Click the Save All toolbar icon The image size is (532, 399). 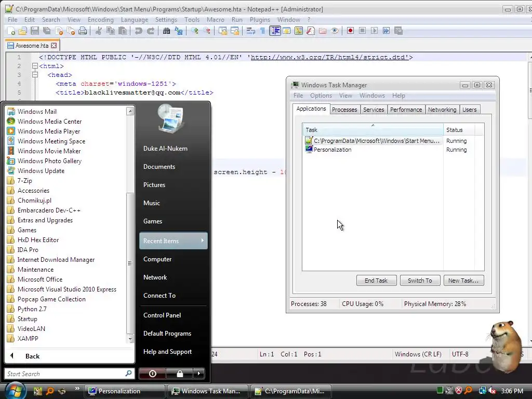[x=47, y=31]
